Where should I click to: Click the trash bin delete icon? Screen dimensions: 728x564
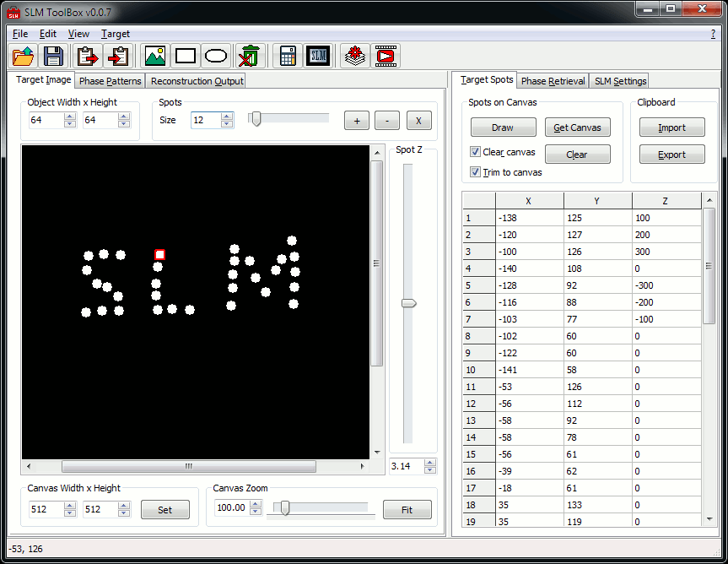tap(251, 57)
